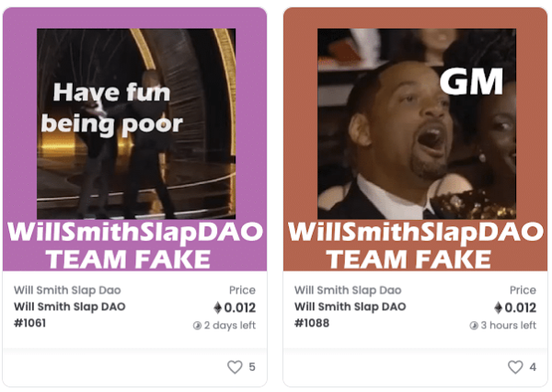
Task: Open Will Smith Slap Dao collection from #1088 card
Action: 348,290
